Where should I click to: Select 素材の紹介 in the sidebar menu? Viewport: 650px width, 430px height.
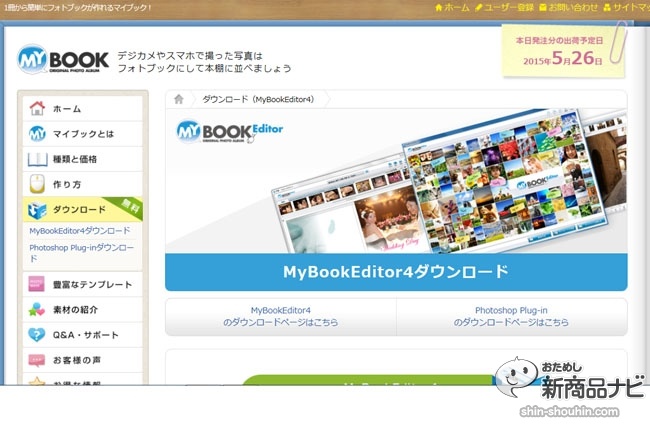click(x=82, y=310)
